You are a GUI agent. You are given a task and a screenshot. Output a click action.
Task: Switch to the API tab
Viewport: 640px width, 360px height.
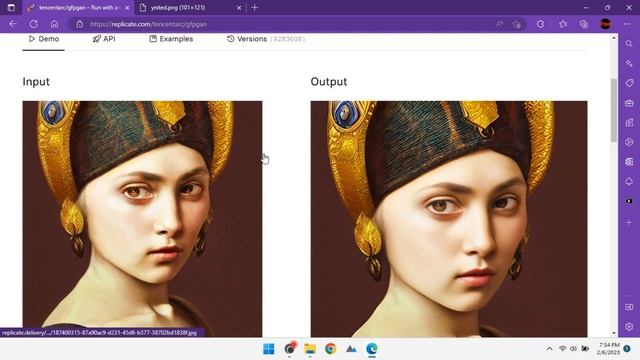click(x=104, y=39)
